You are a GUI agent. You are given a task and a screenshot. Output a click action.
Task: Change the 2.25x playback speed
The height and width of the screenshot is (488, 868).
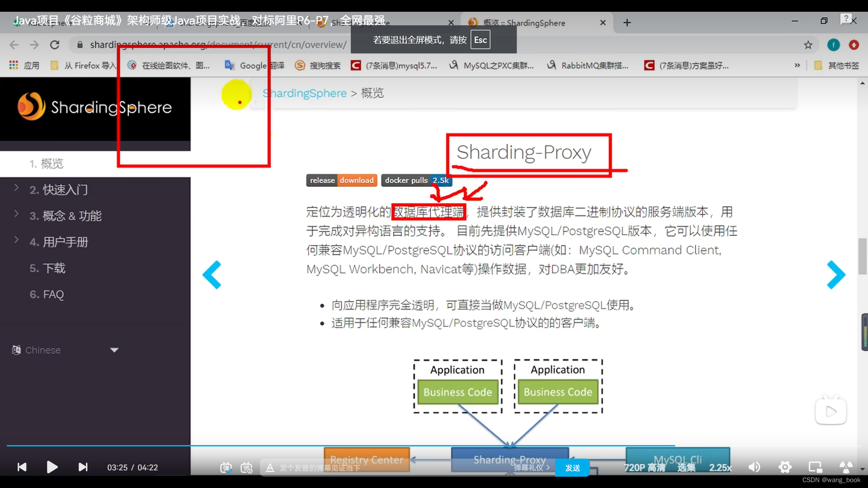point(720,468)
